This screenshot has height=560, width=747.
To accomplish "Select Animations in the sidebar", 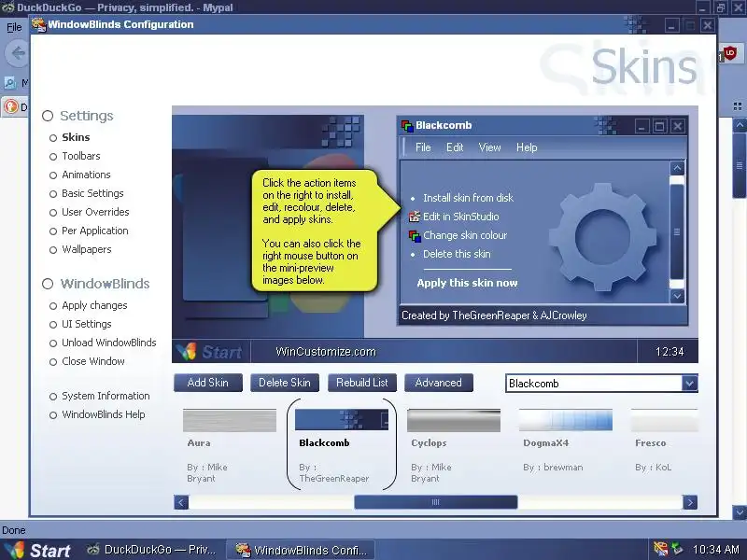I will point(86,175).
